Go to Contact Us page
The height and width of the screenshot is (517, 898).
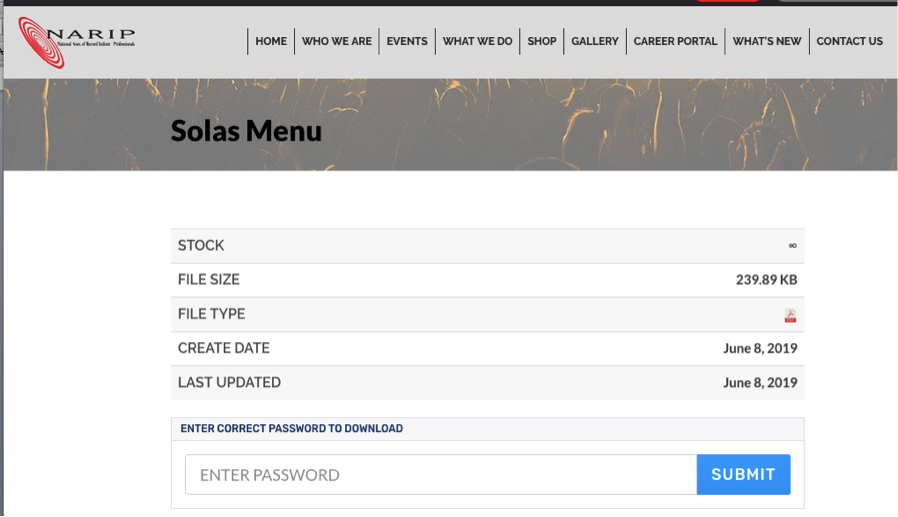849,41
